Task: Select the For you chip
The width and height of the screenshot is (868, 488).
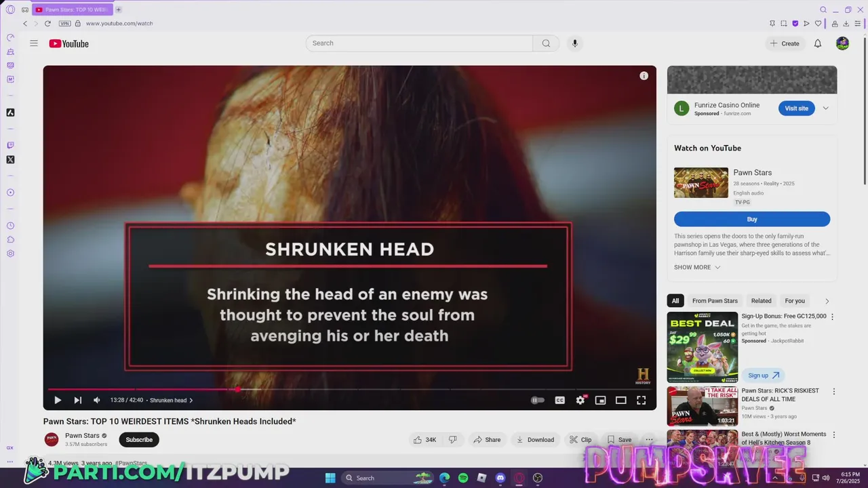Action: (x=795, y=301)
